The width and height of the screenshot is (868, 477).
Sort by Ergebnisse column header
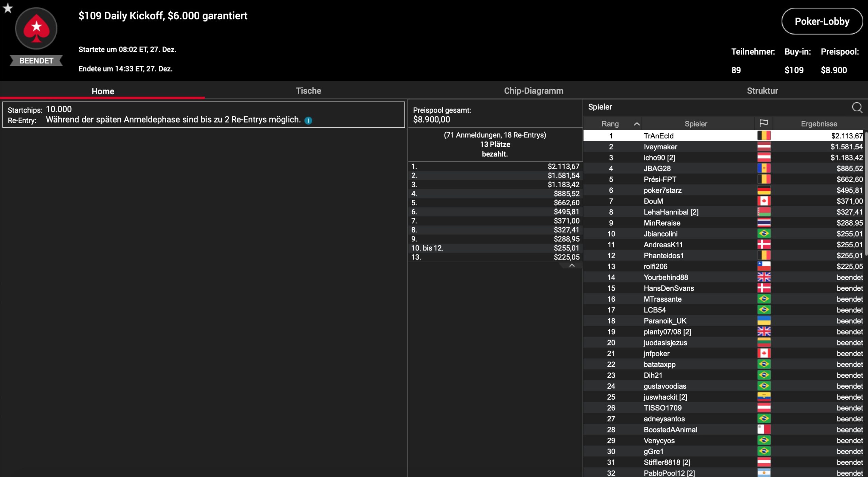[x=819, y=124]
